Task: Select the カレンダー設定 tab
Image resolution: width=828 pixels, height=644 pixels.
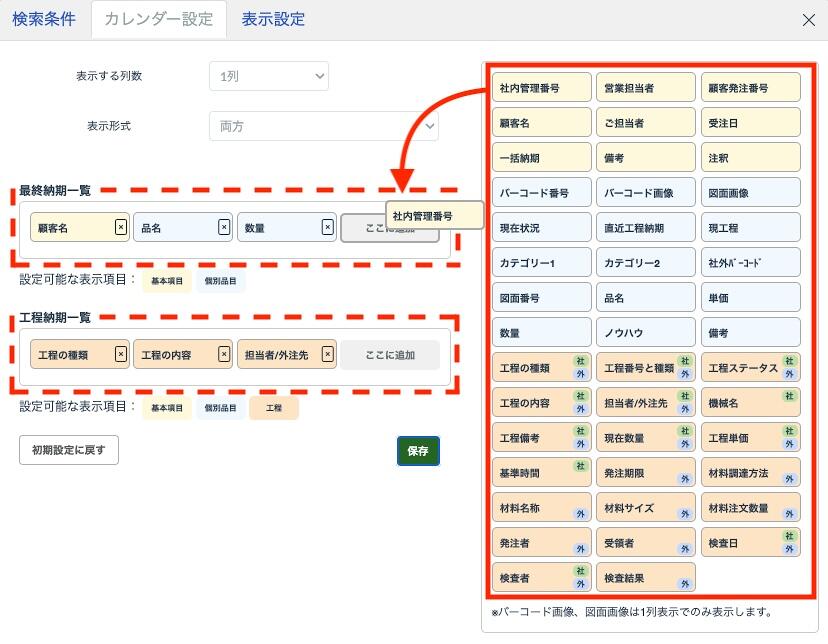Action: coord(158,20)
